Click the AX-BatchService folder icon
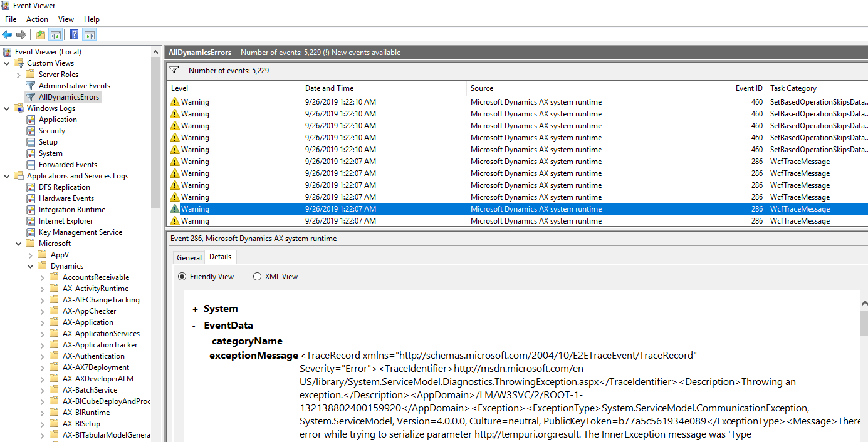This screenshot has height=442, width=868. [x=54, y=390]
